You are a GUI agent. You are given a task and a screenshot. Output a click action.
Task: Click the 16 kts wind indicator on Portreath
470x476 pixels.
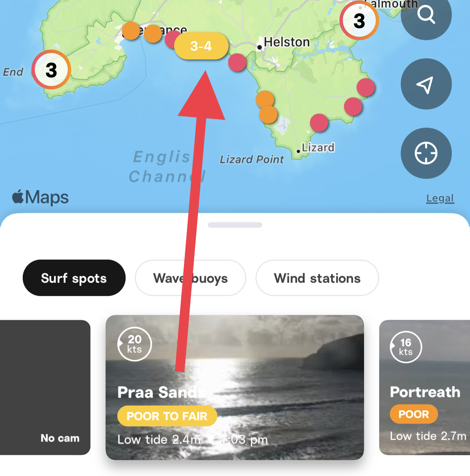[x=406, y=347]
